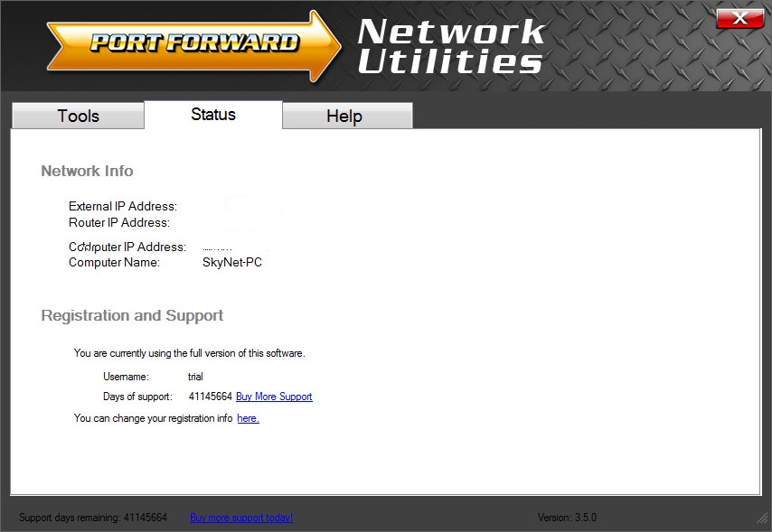Open the Tools tab

click(x=78, y=116)
